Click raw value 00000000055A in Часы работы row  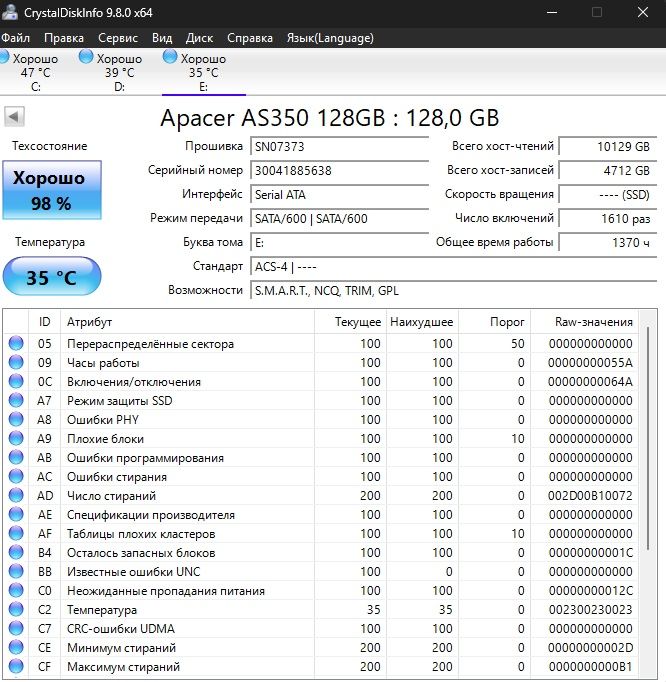(590, 362)
